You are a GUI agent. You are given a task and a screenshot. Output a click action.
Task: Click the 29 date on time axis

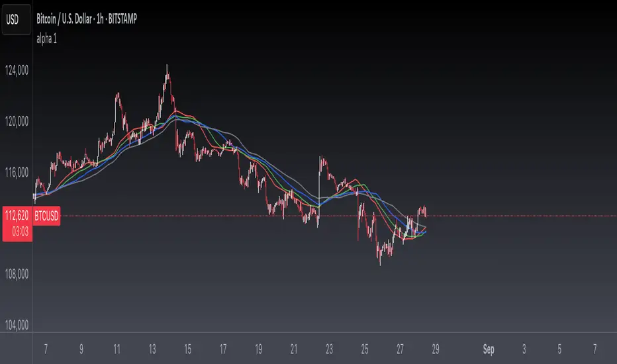click(435, 349)
